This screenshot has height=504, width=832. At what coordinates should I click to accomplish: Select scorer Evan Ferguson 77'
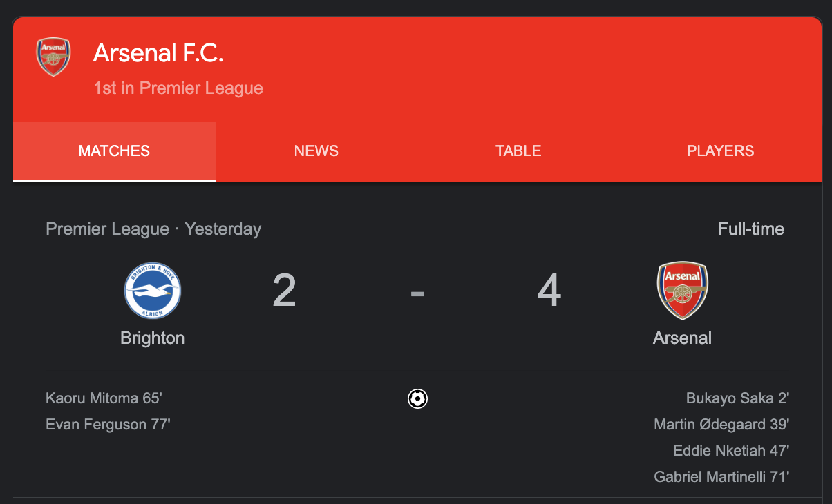pyautogui.click(x=108, y=425)
